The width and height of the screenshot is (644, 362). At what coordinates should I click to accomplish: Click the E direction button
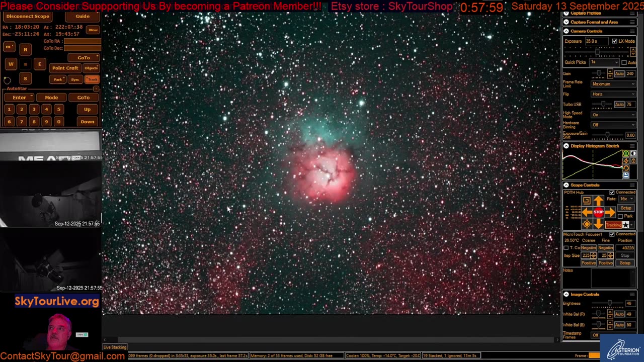[40, 64]
